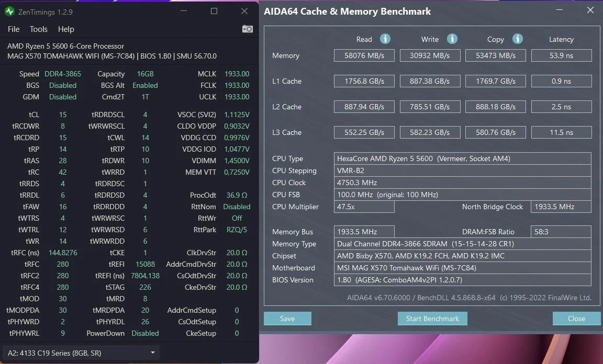Click the Memory Latency value 53.9 ns

[561, 55]
